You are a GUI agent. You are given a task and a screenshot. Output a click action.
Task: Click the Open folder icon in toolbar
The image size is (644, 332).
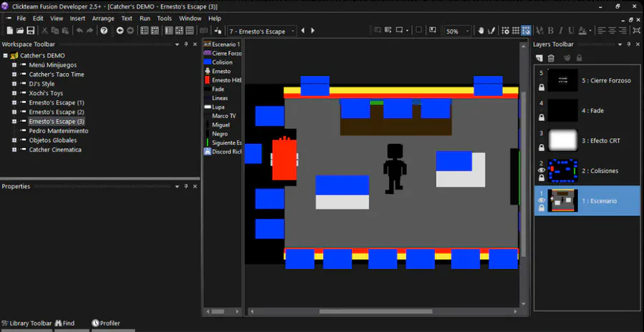pos(20,30)
